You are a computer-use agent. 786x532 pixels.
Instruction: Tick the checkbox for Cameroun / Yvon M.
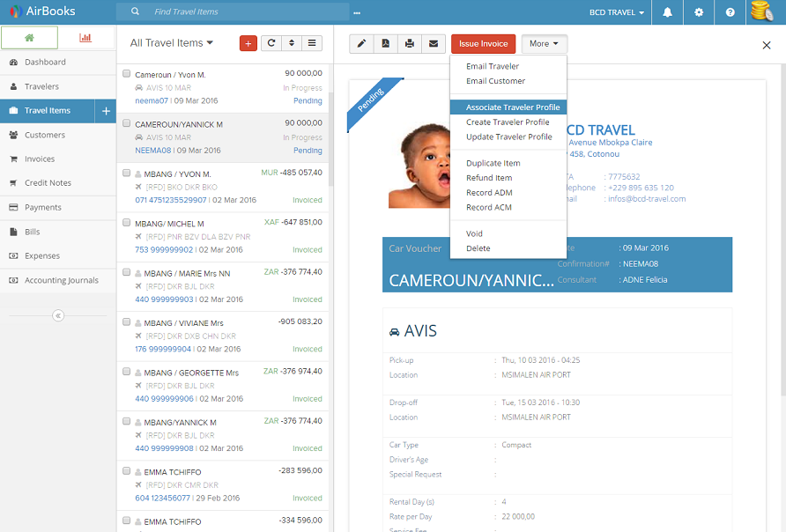[x=126, y=74]
